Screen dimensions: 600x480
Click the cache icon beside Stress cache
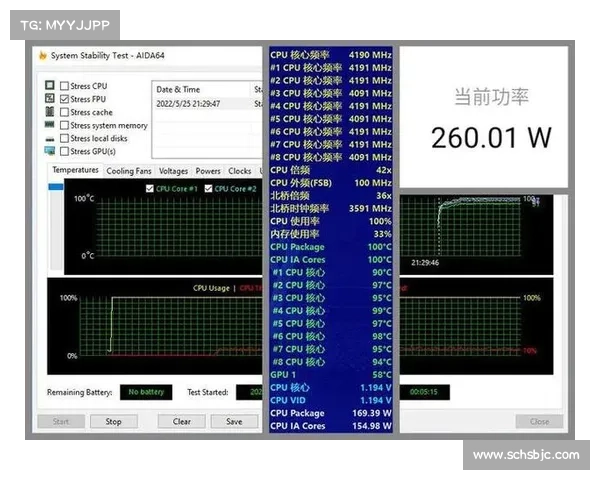[50, 112]
